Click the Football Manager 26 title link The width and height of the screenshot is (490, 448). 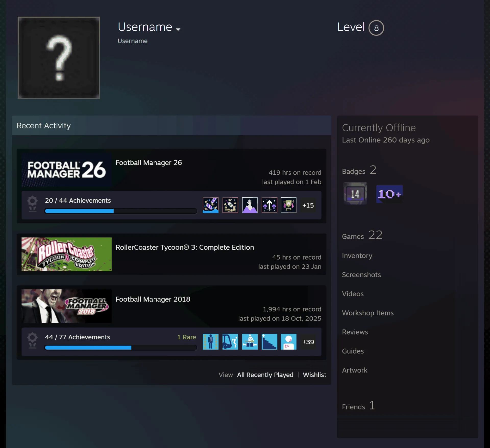pyautogui.click(x=149, y=163)
